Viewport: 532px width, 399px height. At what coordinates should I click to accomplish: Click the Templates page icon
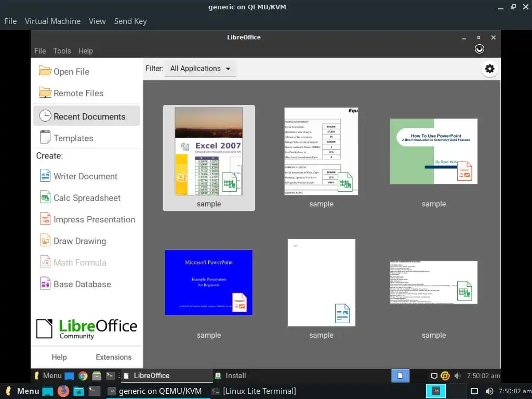tap(45, 137)
